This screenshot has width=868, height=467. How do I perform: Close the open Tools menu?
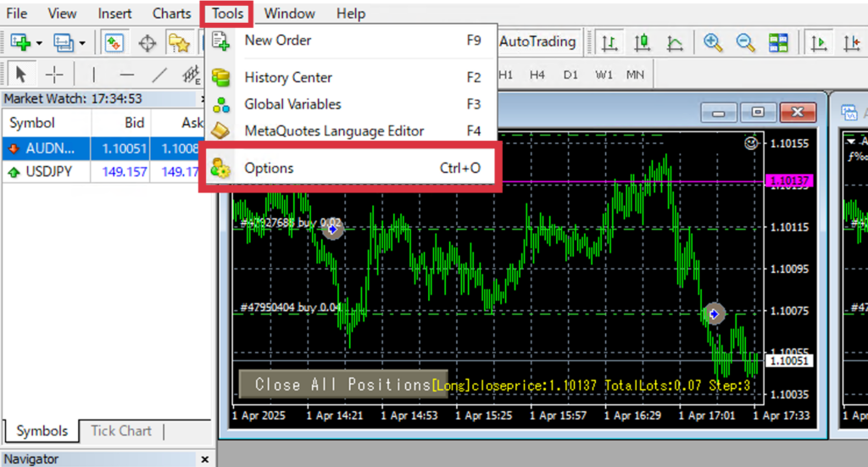(x=227, y=14)
